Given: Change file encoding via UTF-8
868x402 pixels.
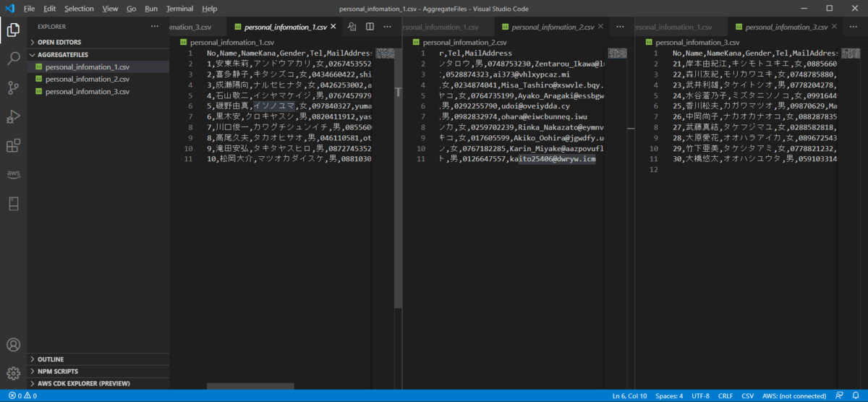Looking at the screenshot, I should 700,395.
